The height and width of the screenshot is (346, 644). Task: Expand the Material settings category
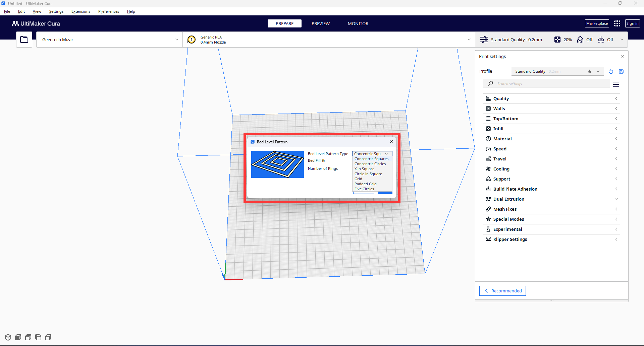coord(552,139)
